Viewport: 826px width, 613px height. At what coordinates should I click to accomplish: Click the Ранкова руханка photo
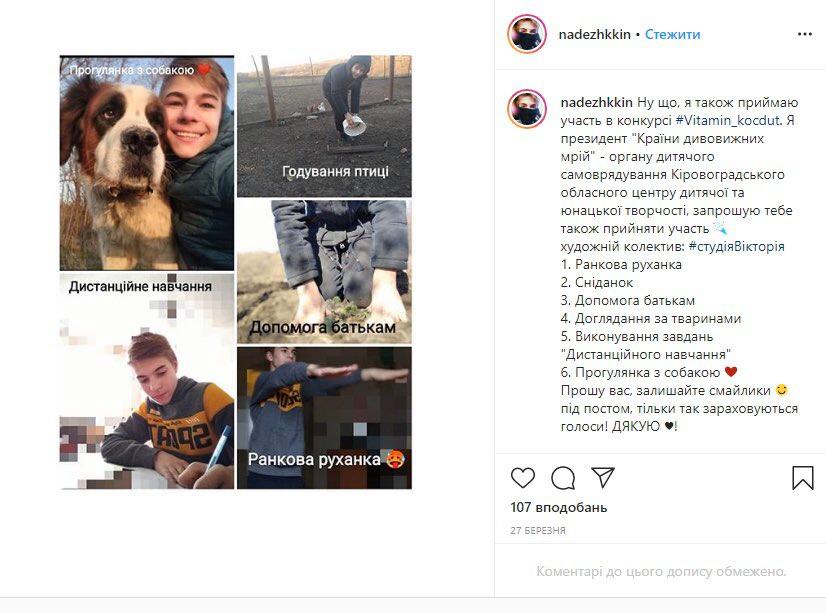[x=324, y=418]
